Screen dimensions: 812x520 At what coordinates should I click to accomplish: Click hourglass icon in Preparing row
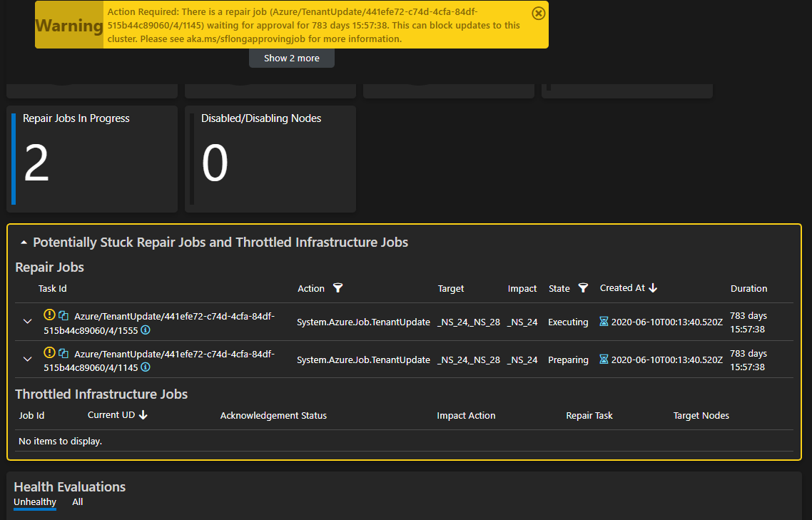pyautogui.click(x=604, y=359)
